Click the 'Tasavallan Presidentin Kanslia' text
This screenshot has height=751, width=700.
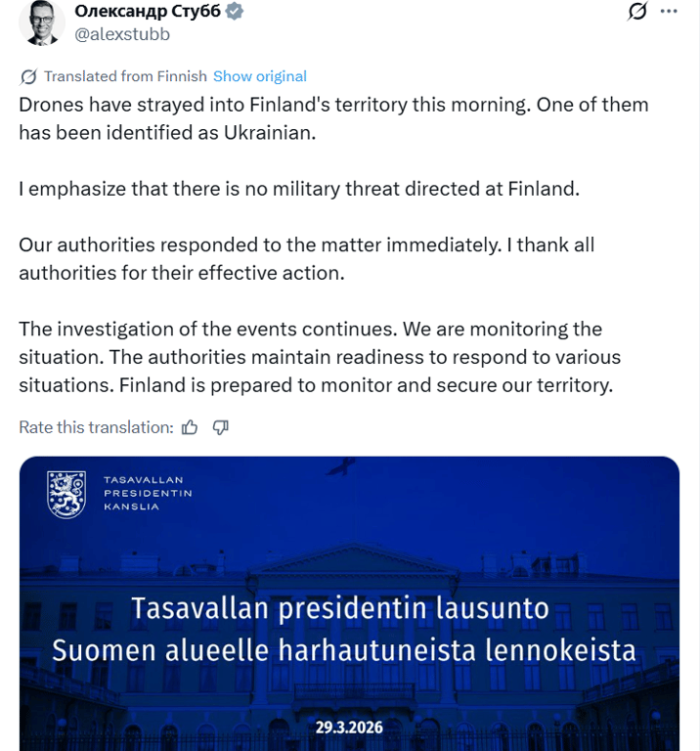coord(148,494)
